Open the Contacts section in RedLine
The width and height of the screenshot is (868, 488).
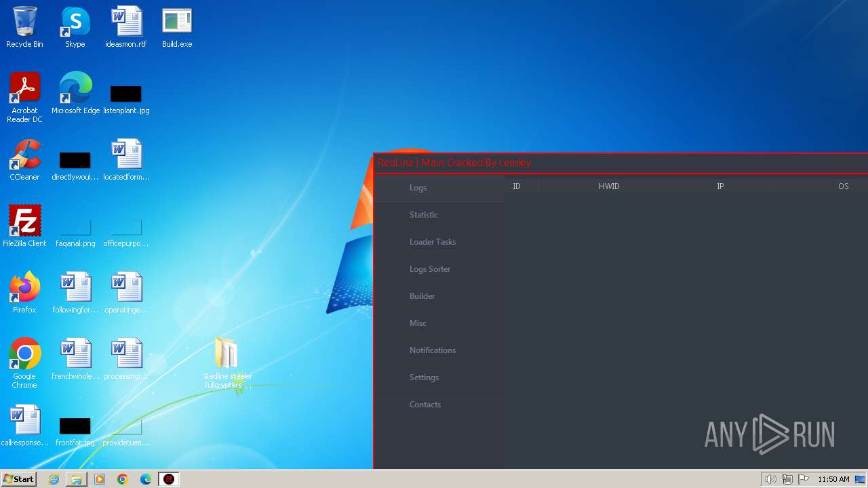pos(439,405)
